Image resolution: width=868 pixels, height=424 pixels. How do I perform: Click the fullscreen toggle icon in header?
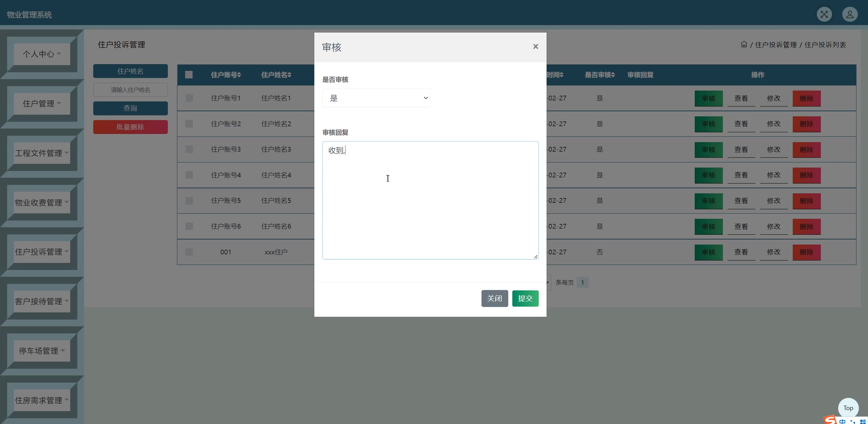[x=824, y=15]
